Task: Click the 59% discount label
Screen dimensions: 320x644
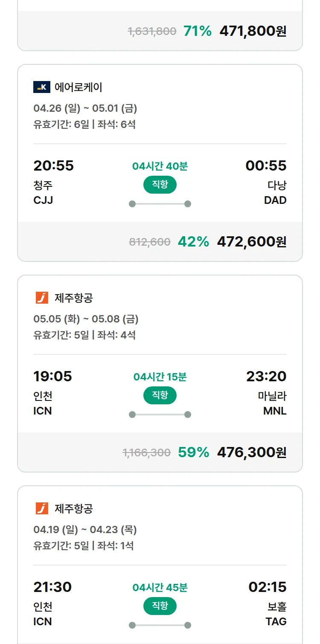Action: (x=193, y=453)
